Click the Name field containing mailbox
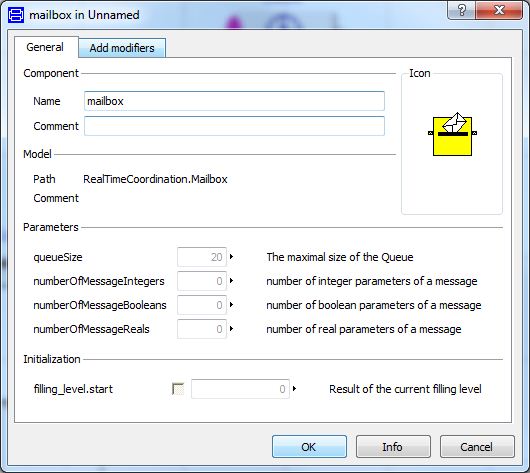530x473 pixels. pos(234,101)
